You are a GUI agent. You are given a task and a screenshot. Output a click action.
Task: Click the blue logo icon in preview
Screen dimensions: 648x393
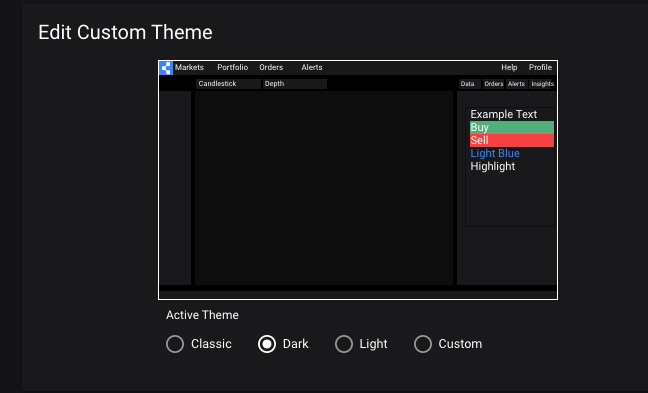coord(166,68)
